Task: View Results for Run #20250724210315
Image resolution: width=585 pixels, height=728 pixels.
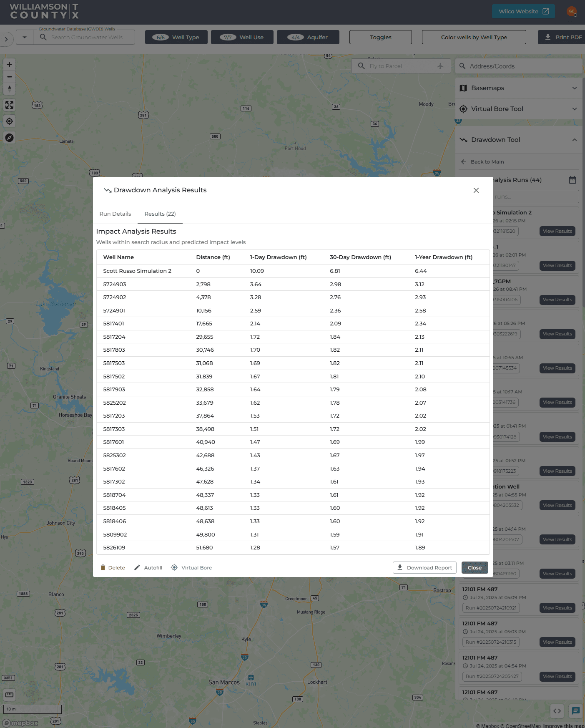Action: pyautogui.click(x=557, y=642)
